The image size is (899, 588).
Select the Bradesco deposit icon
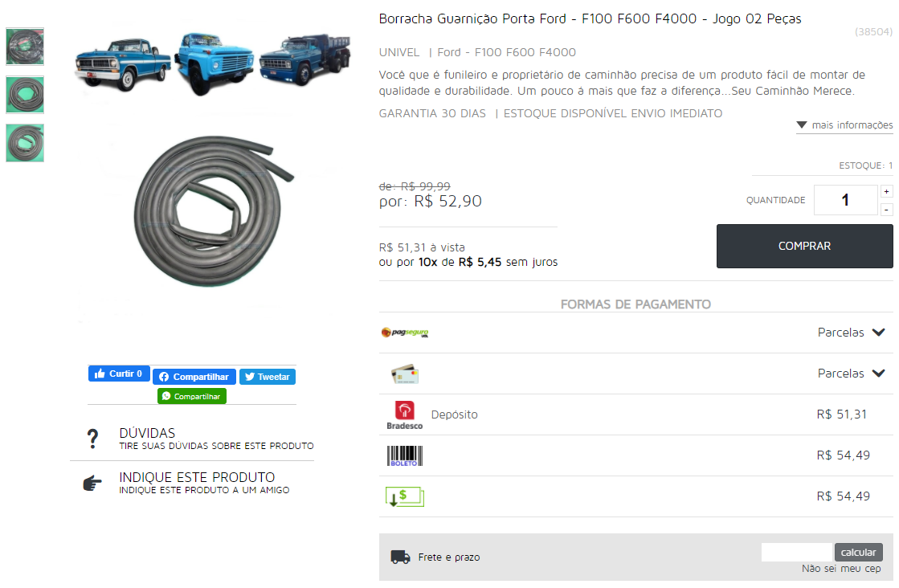(405, 415)
